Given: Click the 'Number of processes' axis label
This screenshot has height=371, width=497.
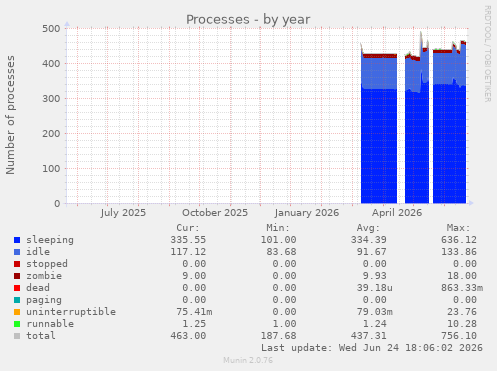Looking at the screenshot, I should (11, 115).
